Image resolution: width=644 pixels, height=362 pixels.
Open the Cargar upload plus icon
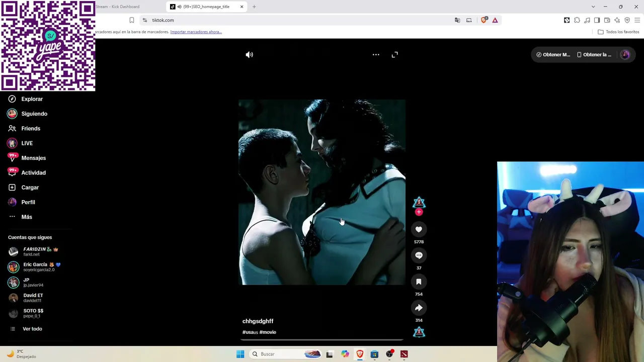tap(12, 188)
